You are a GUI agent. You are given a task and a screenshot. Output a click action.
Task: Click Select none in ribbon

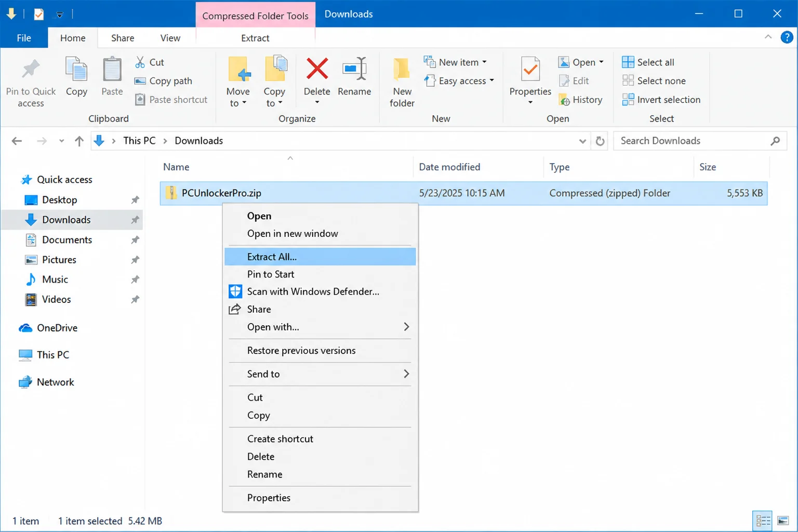pos(654,81)
